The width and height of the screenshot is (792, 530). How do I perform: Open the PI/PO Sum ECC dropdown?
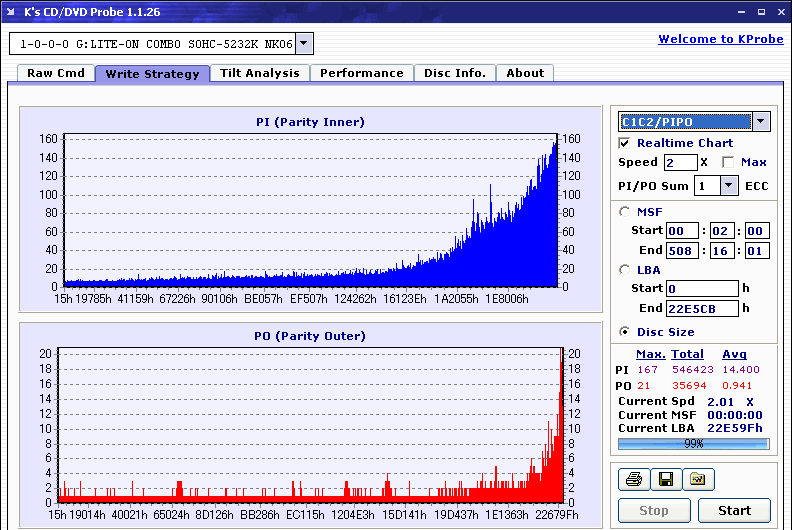(728, 186)
